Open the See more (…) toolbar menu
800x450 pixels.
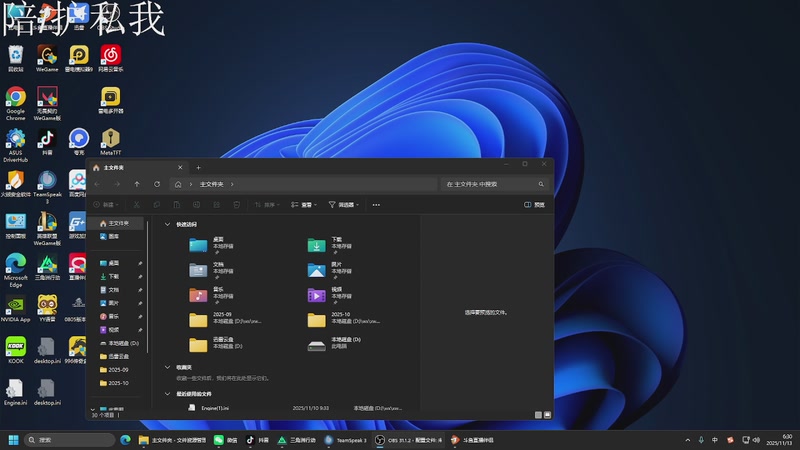click(376, 205)
